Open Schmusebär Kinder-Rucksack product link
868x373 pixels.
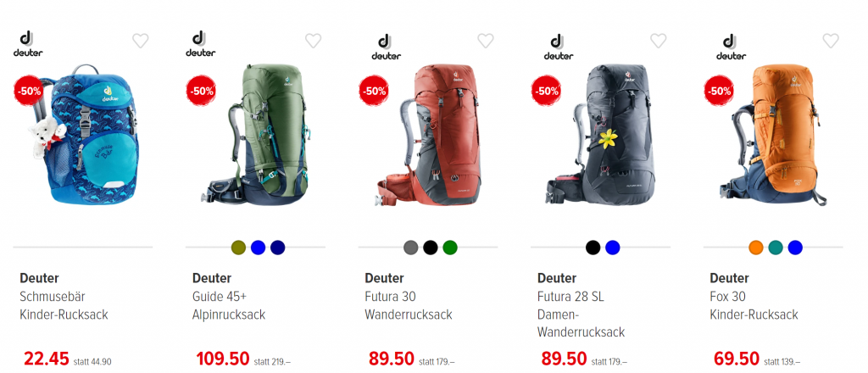tap(64, 305)
